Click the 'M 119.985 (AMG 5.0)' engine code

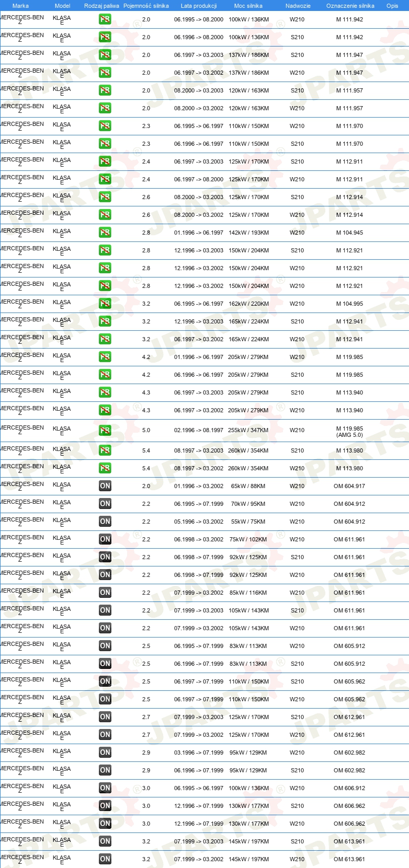[x=349, y=432]
